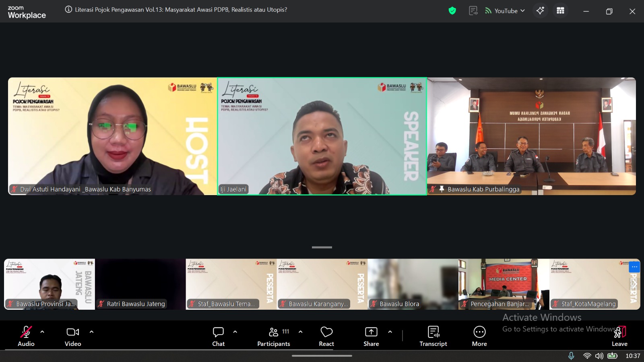The width and height of the screenshot is (644, 362).
Task: Check the battery tray icon
Action: click(612, 356)
